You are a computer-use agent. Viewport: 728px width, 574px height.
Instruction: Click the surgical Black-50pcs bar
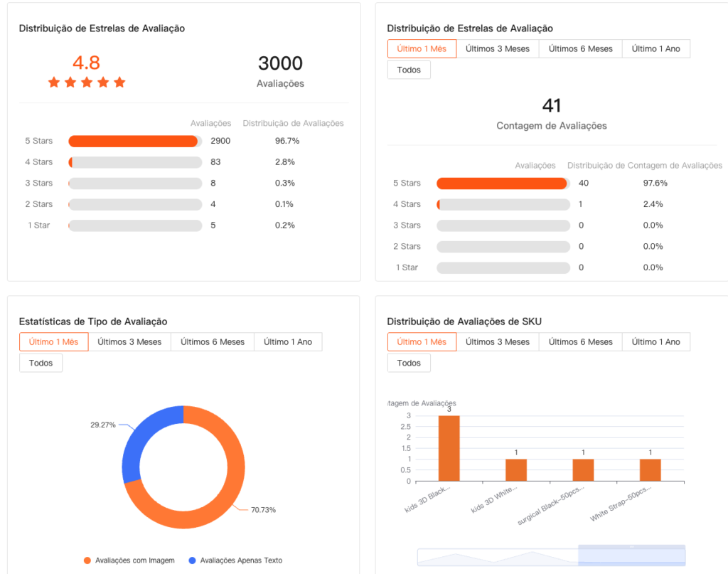(583, 470)
